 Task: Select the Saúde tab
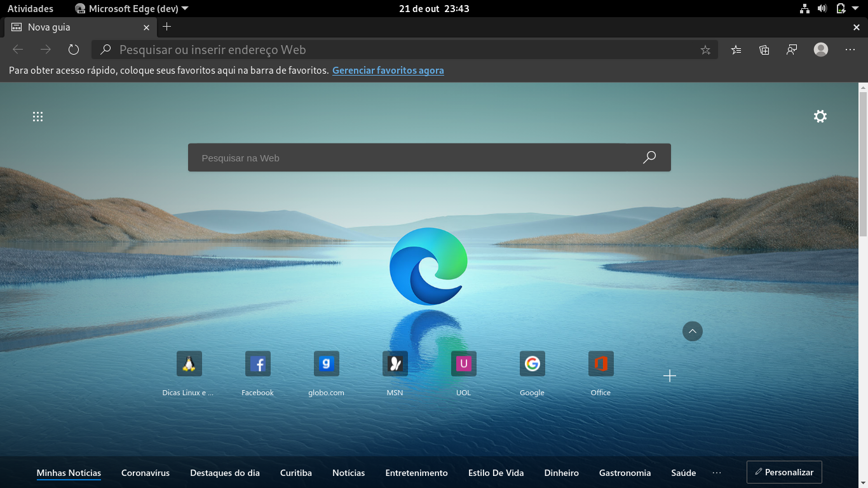pyautogui.click(x=684, y=473)
